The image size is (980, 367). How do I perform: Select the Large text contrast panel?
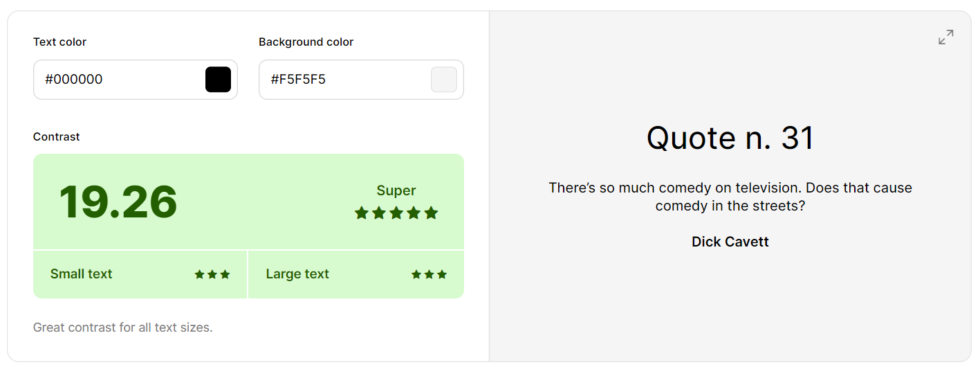(x=356, y=274)
